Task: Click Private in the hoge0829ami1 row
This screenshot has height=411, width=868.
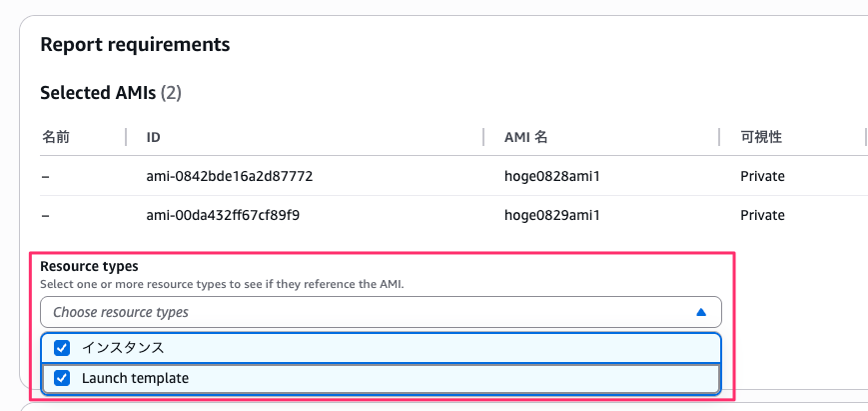Action: (762, 215)
